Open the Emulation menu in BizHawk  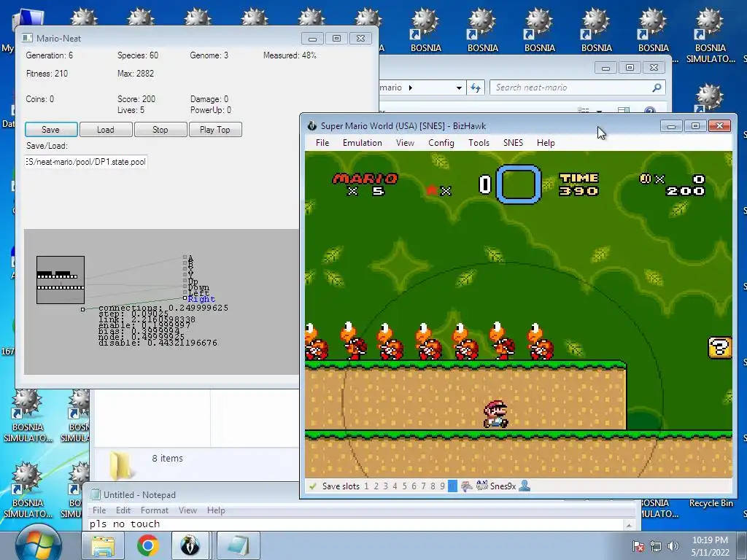pos(363,143)
